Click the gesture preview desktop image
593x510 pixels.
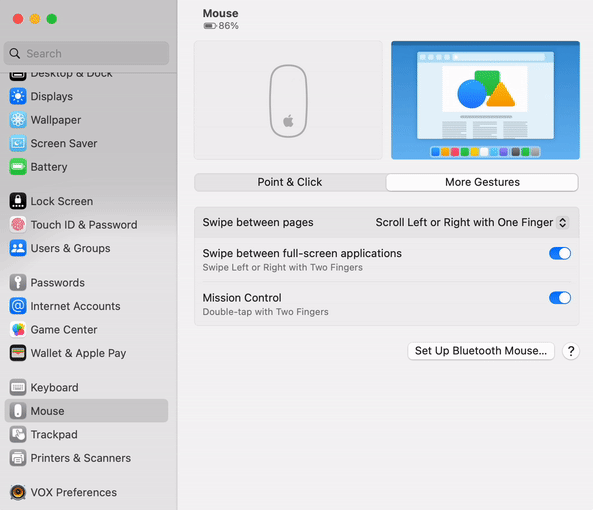[485, 100]
